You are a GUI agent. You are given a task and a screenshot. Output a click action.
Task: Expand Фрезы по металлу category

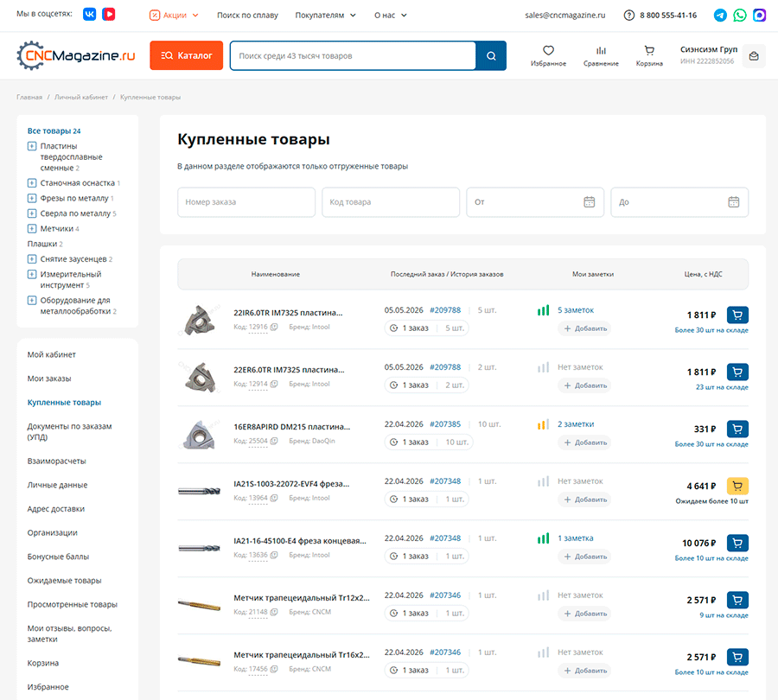click(x=32, y=199)
